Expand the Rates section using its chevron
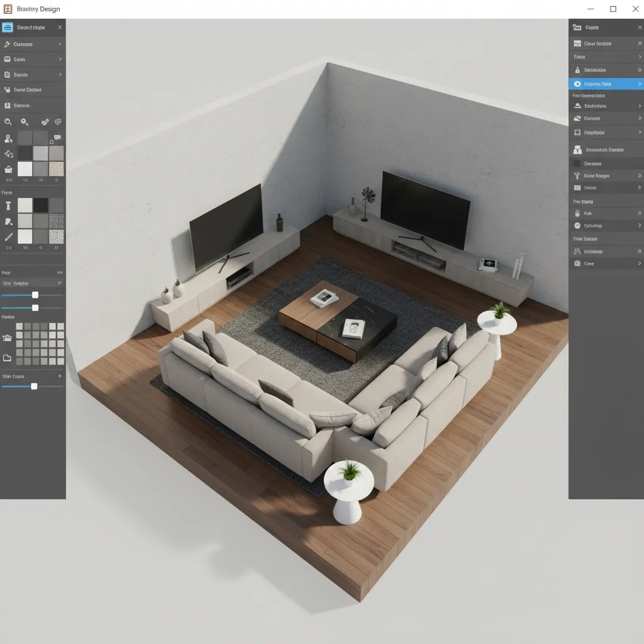644x644 pixels. 639,57
